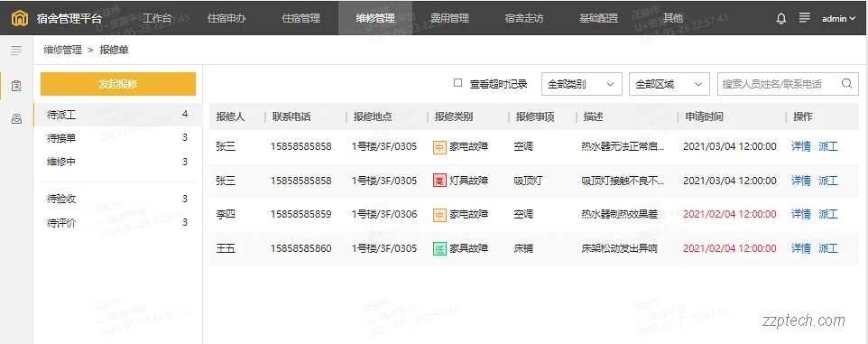
Task: Open the 基础配置 menu
Action: [x=598, y=18]
